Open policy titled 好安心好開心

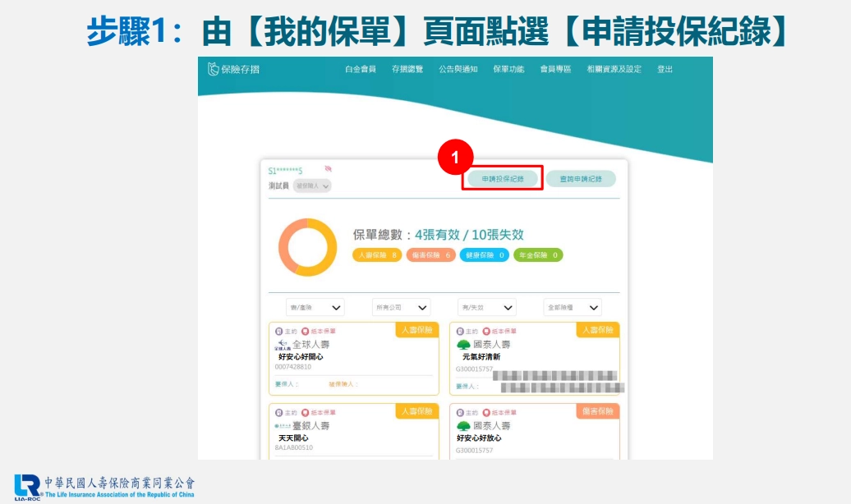[301, 357]
